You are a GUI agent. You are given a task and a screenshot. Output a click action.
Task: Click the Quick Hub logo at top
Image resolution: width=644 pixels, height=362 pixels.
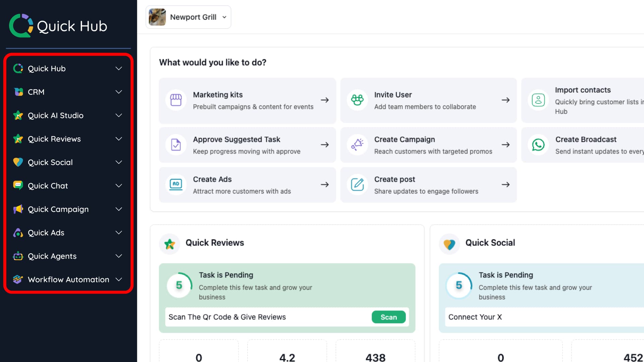click(x=58, y=26)
